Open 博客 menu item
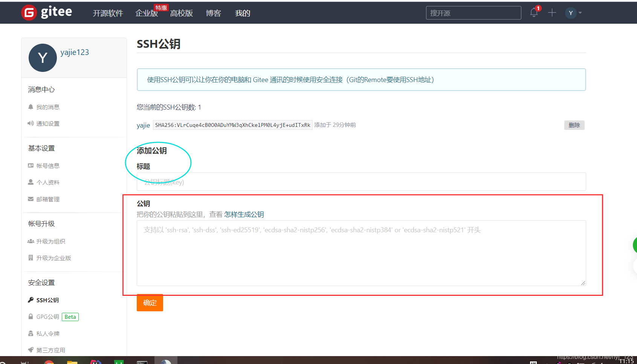The width and height of the screenshot is (637, 364). 214,13
